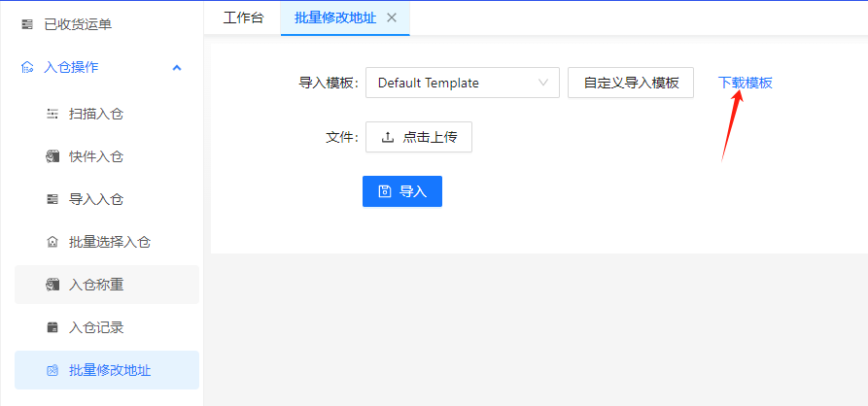Click the 批量选择入仓 house icon
The image size is (868, 406).
(52, 243)
